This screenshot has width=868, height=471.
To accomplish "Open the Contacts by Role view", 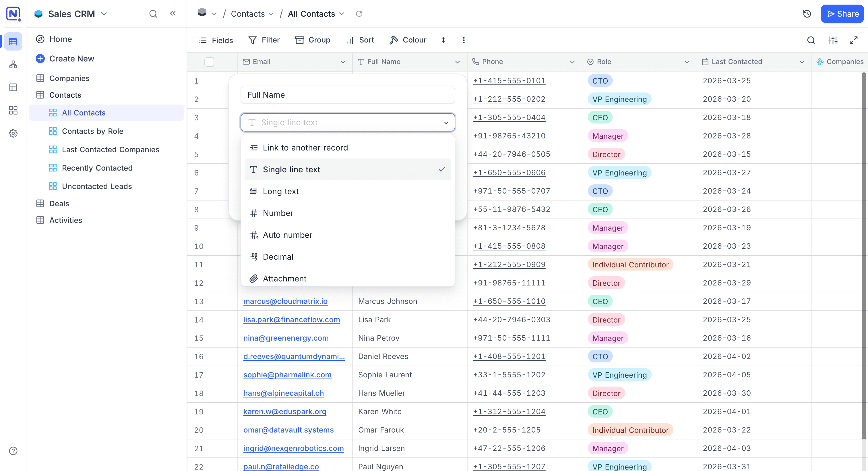I will pyautogui.click(x=106, y=131).
